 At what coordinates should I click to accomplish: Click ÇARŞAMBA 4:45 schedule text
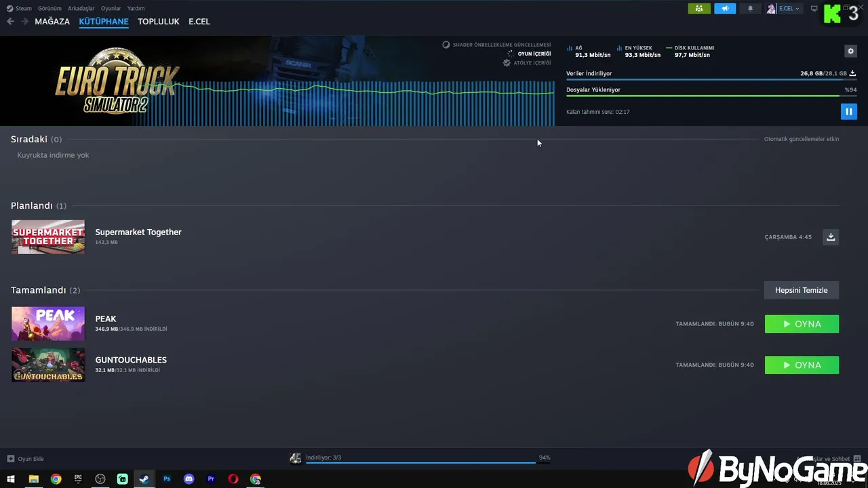(788, 237)
